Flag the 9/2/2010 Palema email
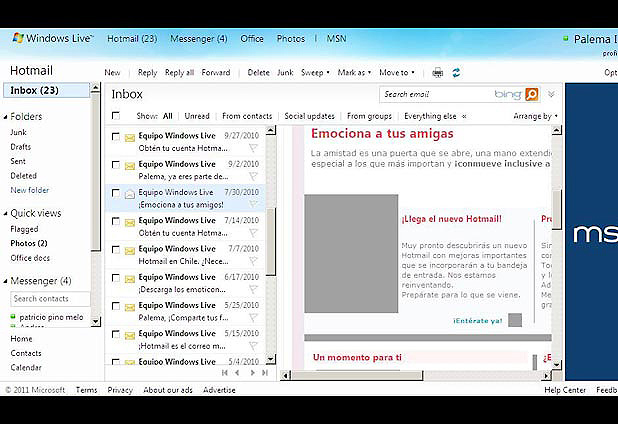The height and width of the screenshot is (424, 618). 253,176
